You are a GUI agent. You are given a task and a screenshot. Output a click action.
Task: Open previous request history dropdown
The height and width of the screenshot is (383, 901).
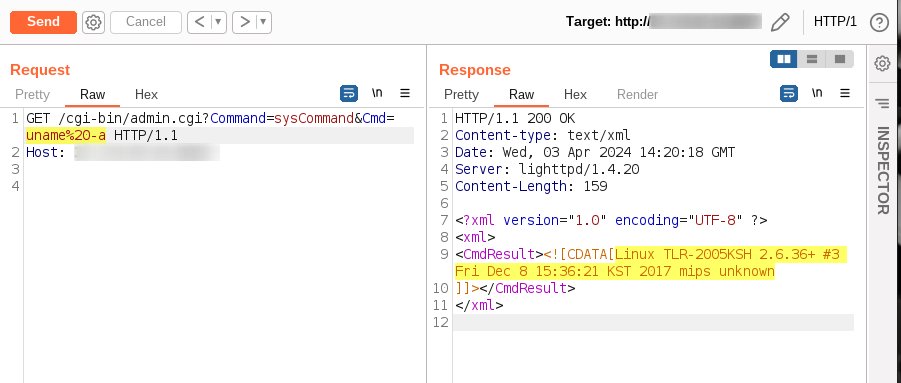pyautogui.click(x=218, y=22)
